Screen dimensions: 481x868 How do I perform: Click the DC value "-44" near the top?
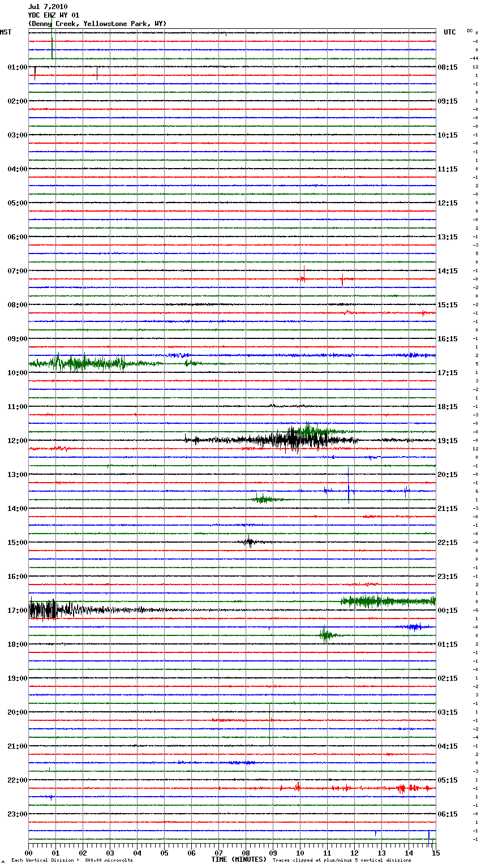[474, 58]
